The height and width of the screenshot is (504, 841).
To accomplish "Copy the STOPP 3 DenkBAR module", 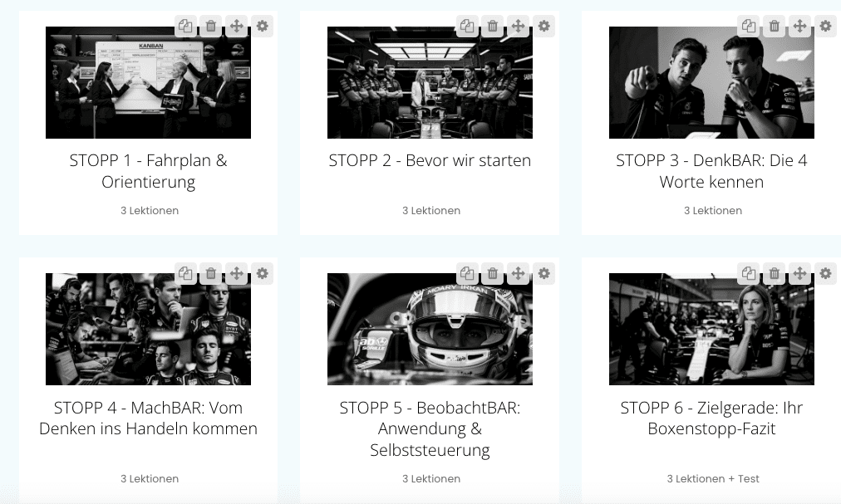I will 749,27.
